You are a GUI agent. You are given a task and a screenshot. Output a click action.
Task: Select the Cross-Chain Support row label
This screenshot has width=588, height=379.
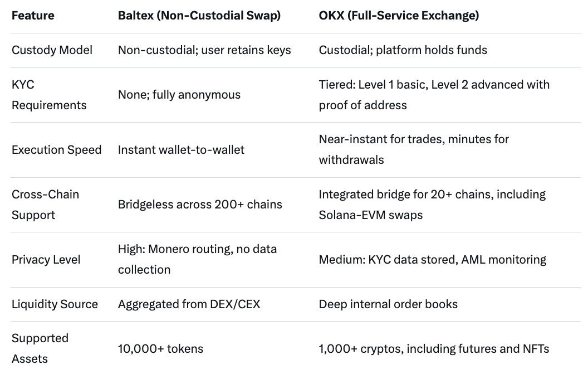(45, 205)
